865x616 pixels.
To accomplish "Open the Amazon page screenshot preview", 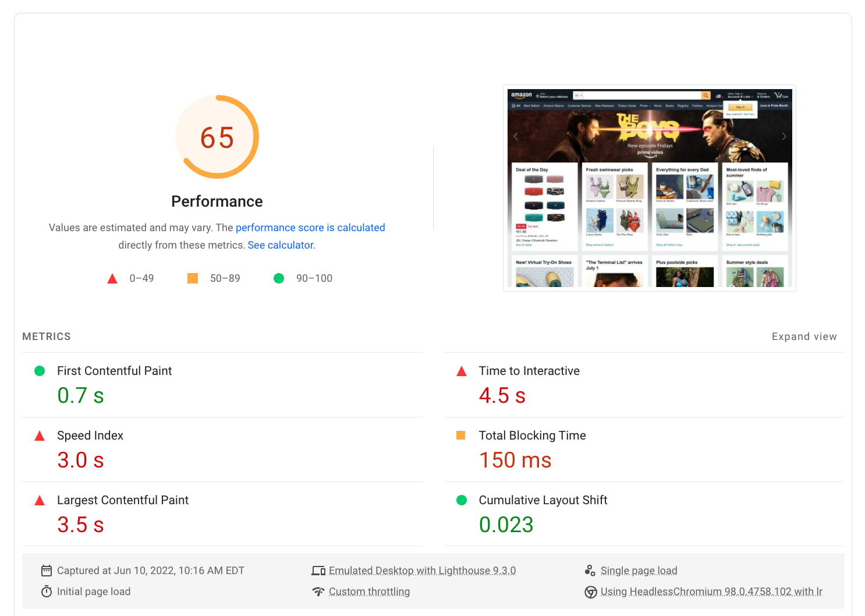I will (x=650, y=187).
